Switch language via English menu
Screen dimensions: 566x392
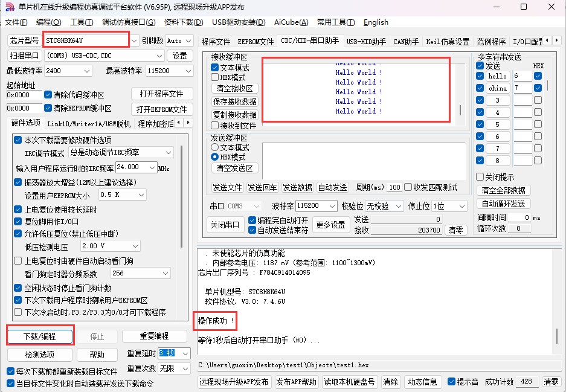click(x=376, y=22)
